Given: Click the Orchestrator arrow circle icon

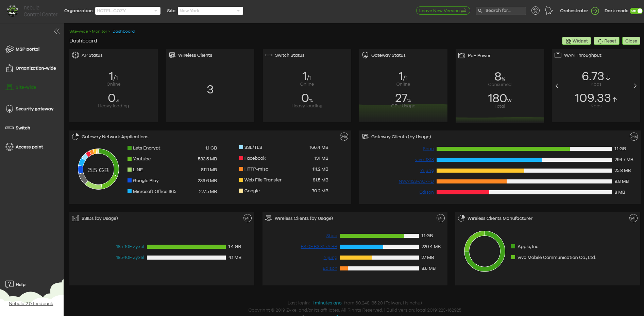Looking at the screenshot, I should [595, 11].
